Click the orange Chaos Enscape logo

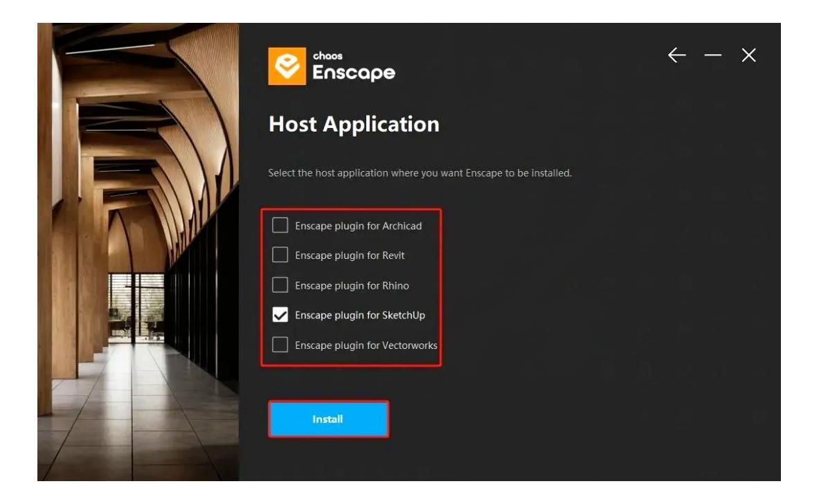click(x=287, y=66)
